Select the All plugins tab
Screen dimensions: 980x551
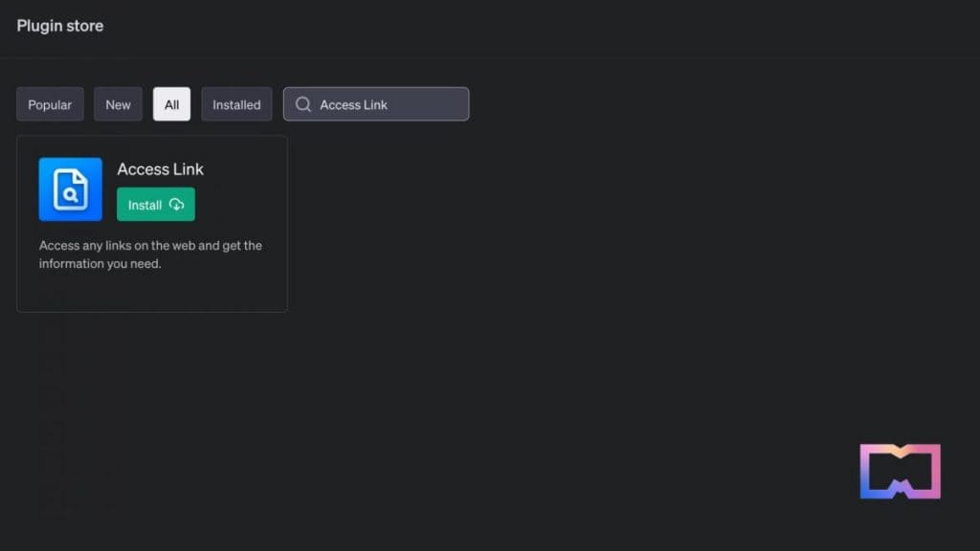click(x=172, y=104)
